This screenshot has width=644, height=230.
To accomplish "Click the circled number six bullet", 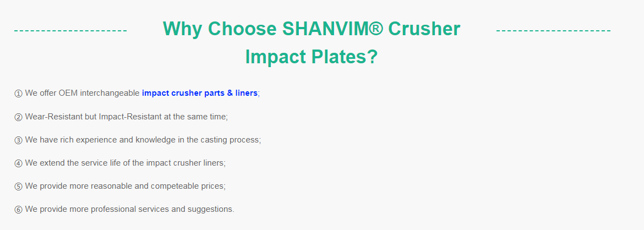I will pos(18,210).
